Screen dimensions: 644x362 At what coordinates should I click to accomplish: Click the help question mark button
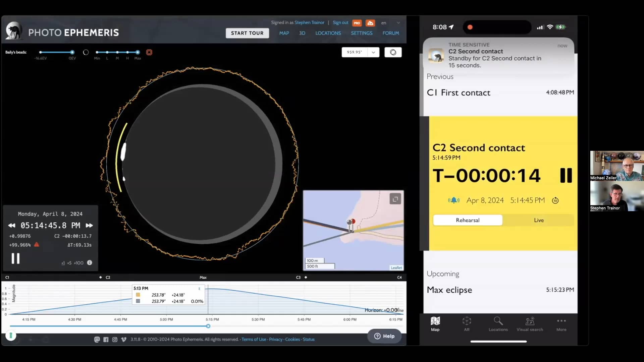click(x=377, y=336)
